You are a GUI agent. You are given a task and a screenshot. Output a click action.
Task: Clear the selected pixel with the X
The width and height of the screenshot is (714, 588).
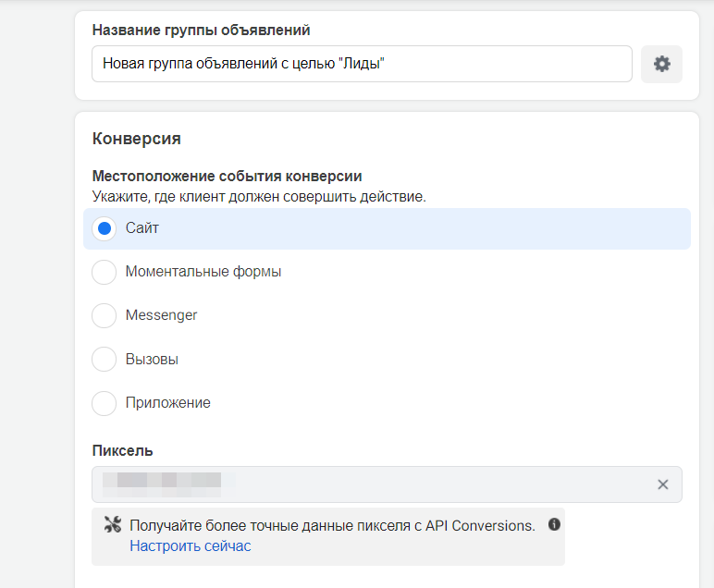(x=662, y=484)
